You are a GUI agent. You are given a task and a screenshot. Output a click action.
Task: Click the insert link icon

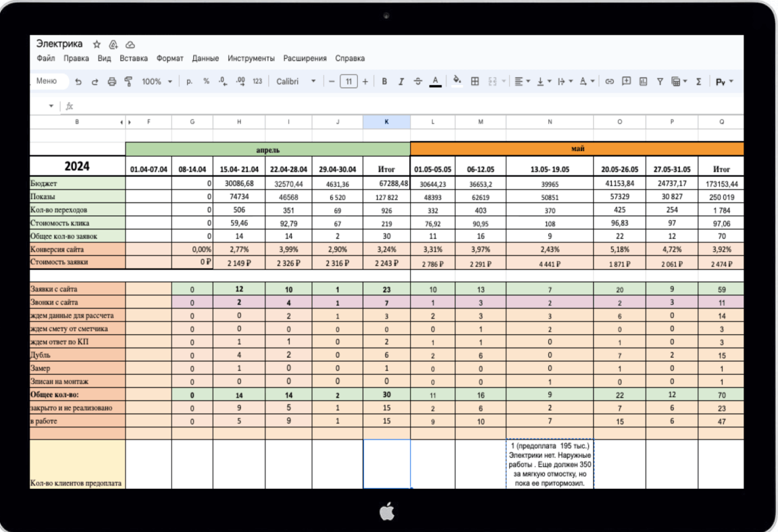click(x=609, y=82)
